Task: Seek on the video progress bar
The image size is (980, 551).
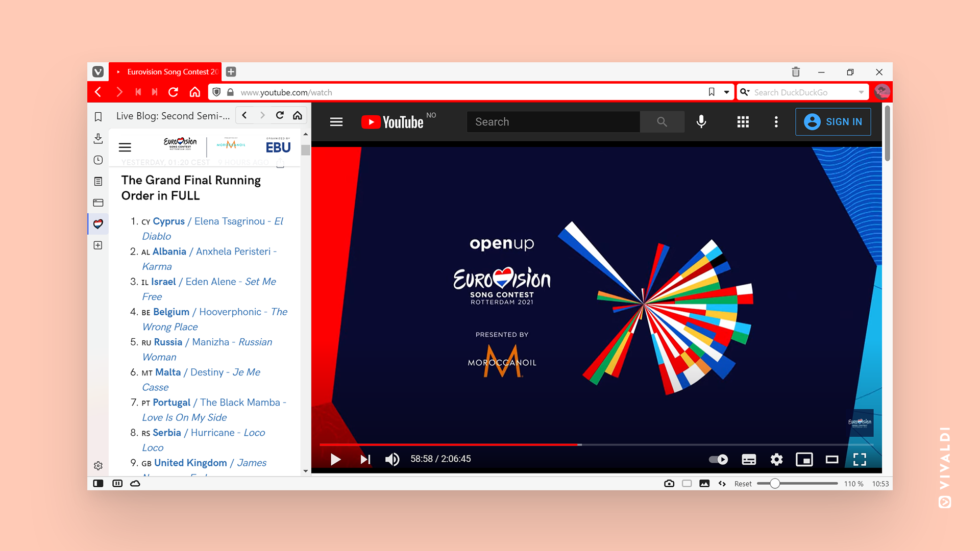Action: tap(597, 445)
